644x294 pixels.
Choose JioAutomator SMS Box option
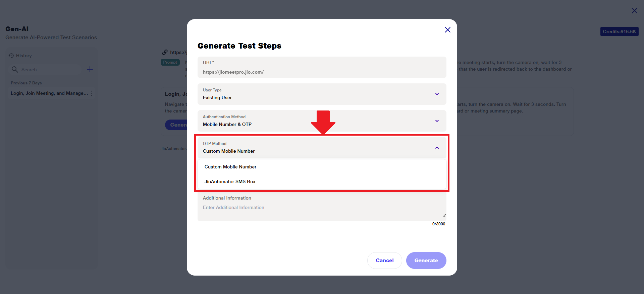coord(230,181)
